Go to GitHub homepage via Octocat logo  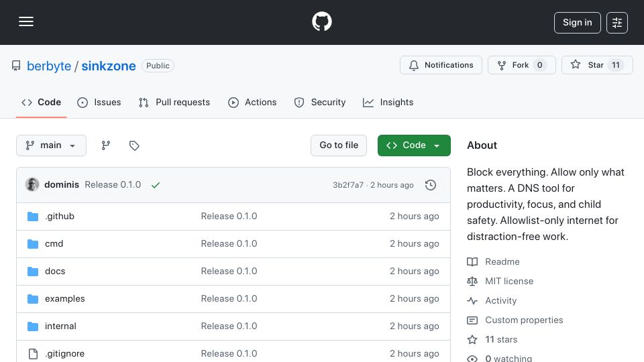tap(321, 21)
